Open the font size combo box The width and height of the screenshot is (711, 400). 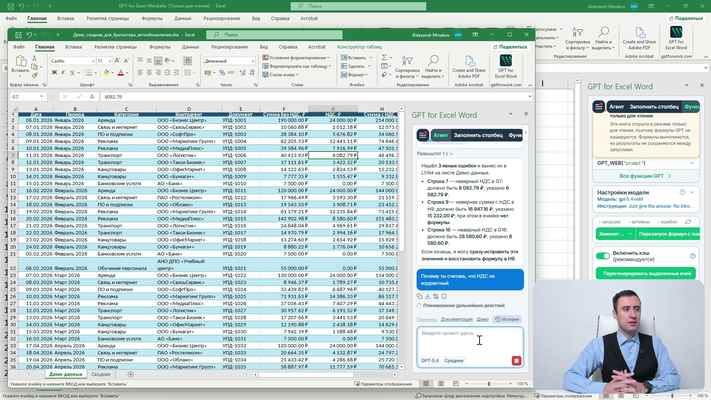point(104,60)
